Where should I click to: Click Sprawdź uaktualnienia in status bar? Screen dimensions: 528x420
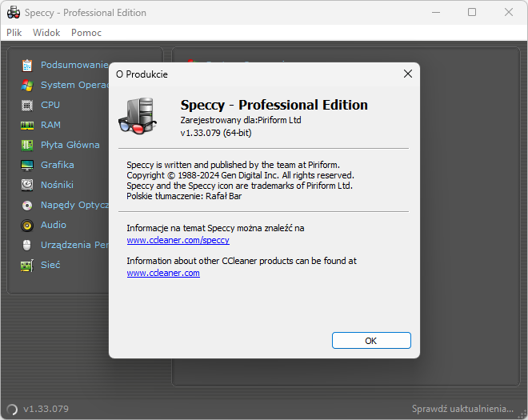(462, 409)
